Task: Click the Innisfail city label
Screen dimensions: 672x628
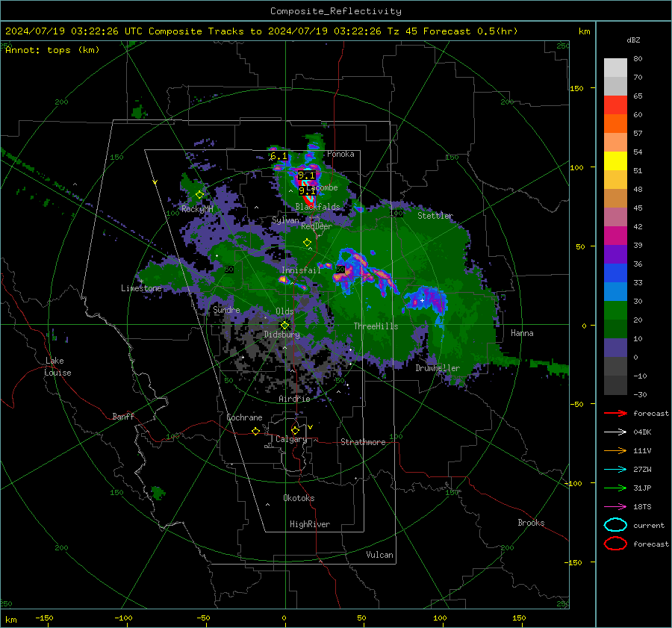Action: click(x=301, y=270)
